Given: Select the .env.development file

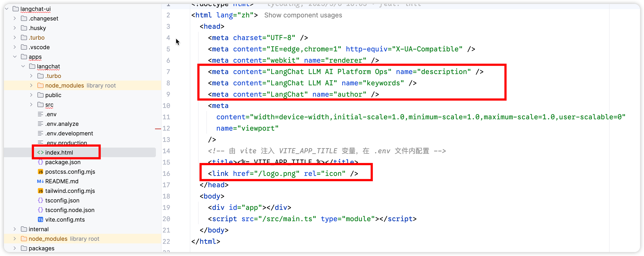Looking at the screenshot, I should click(69, 133).
